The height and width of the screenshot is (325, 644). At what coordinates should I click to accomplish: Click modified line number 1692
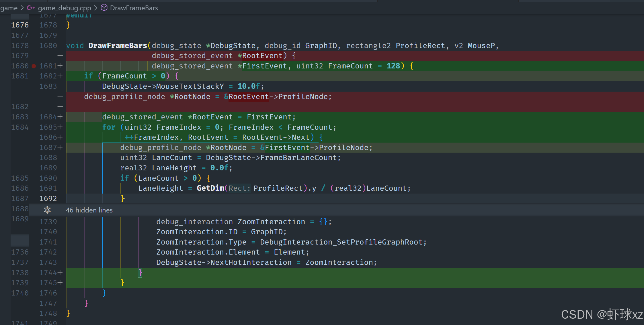click(x=48, y=198)
